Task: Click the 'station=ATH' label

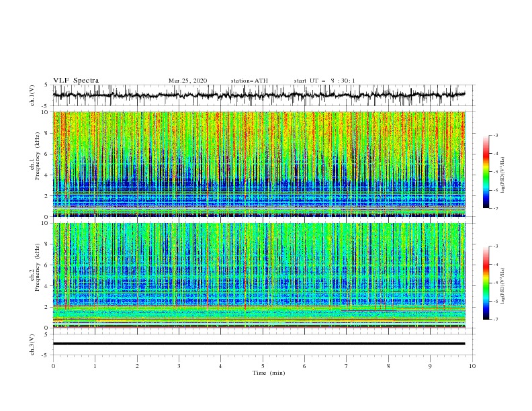Action: coord(249,81)
